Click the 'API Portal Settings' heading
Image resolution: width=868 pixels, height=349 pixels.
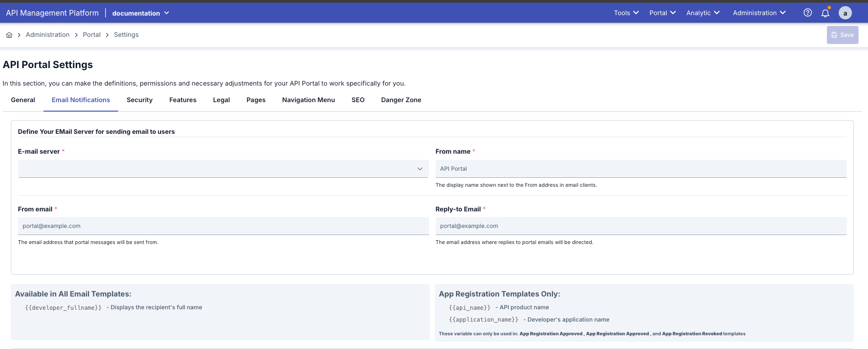pyautogui.click(x=48, y=65)
